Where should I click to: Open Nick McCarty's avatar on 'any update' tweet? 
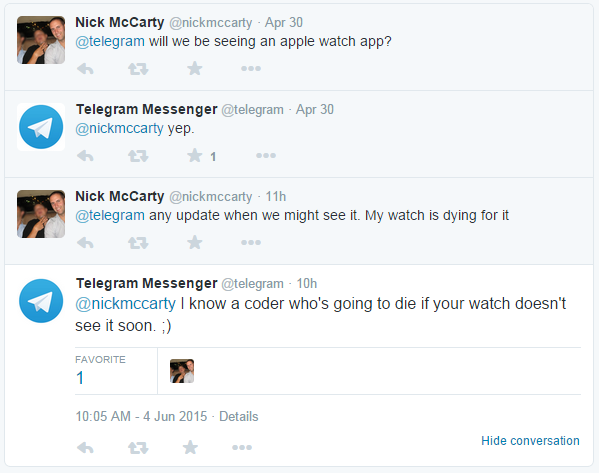click(x=41, y=214)
